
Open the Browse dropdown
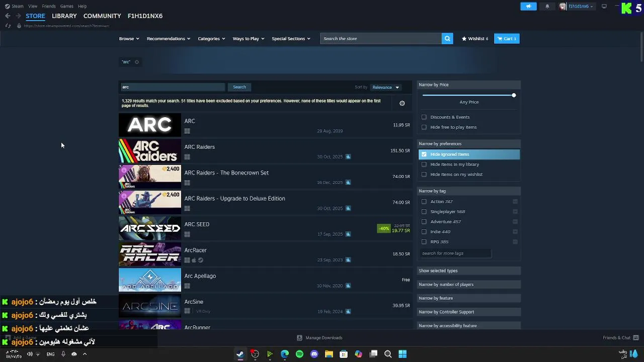pyautogui.click(x=129, y=39)
